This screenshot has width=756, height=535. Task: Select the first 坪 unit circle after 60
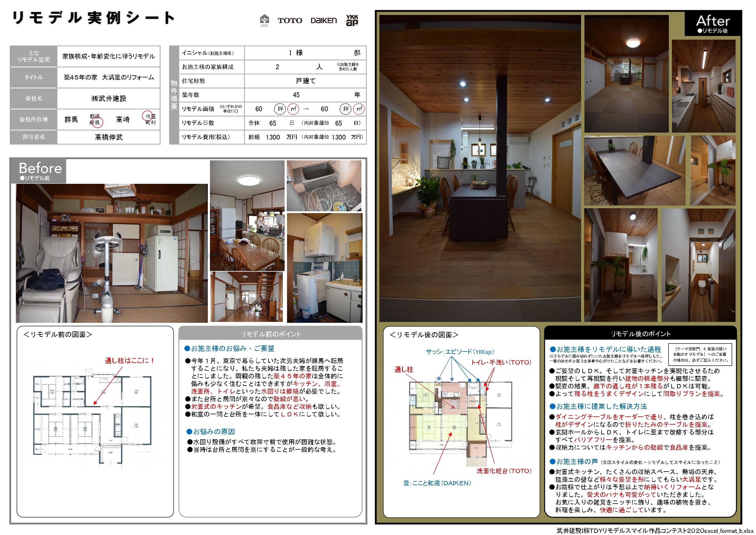tap(280, 109)
